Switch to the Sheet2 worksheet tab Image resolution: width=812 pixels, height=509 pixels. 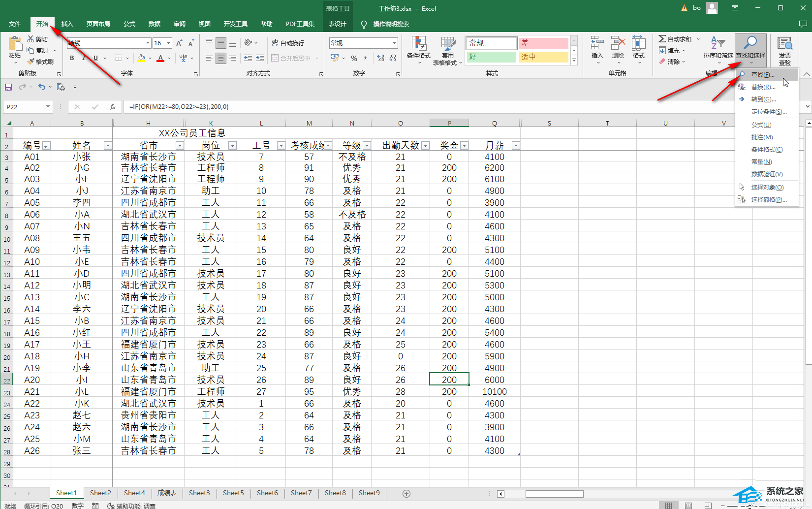[100, 493]
